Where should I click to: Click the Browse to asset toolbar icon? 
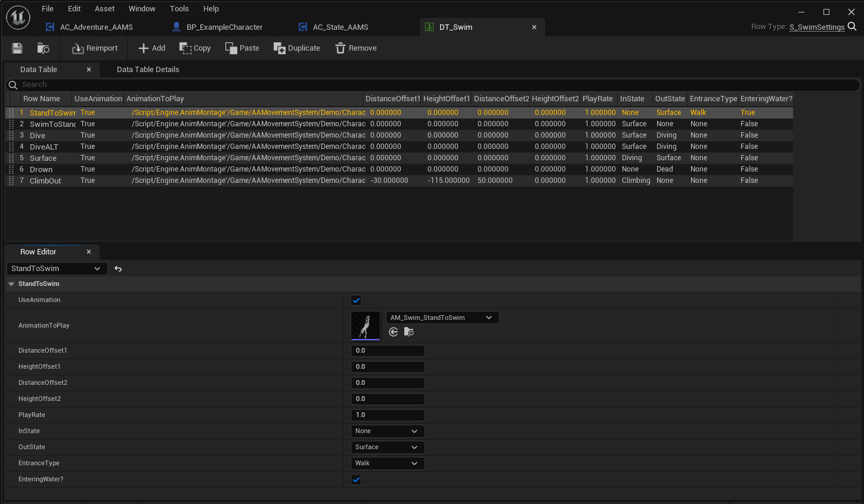43,48
